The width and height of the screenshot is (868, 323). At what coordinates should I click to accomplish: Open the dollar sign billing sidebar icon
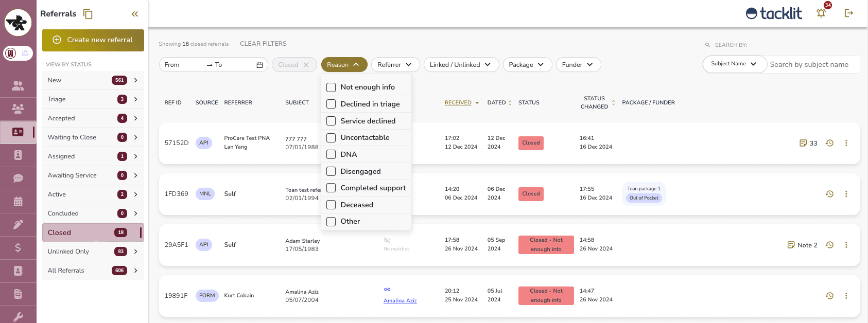18,248
